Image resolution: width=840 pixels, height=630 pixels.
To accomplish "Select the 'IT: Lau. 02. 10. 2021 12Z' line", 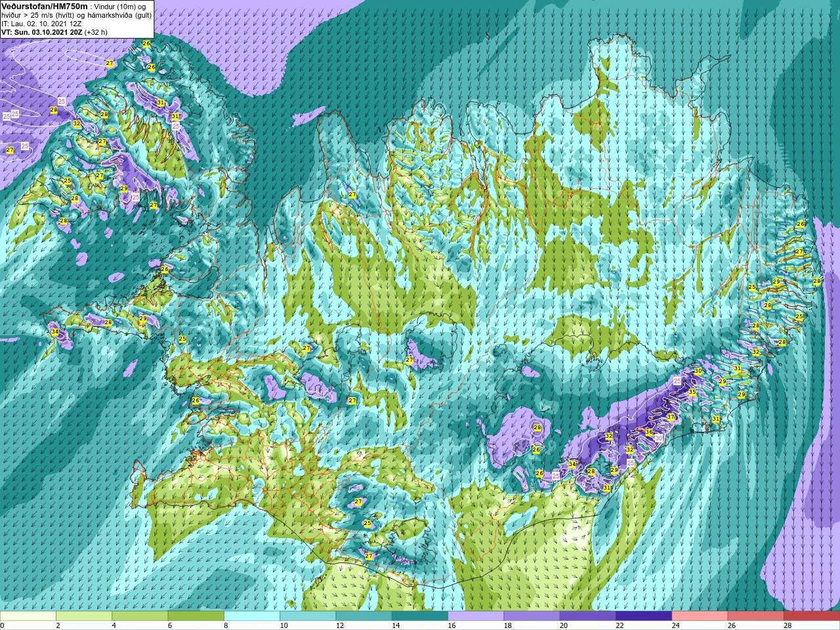I will [x=41, y=23].
